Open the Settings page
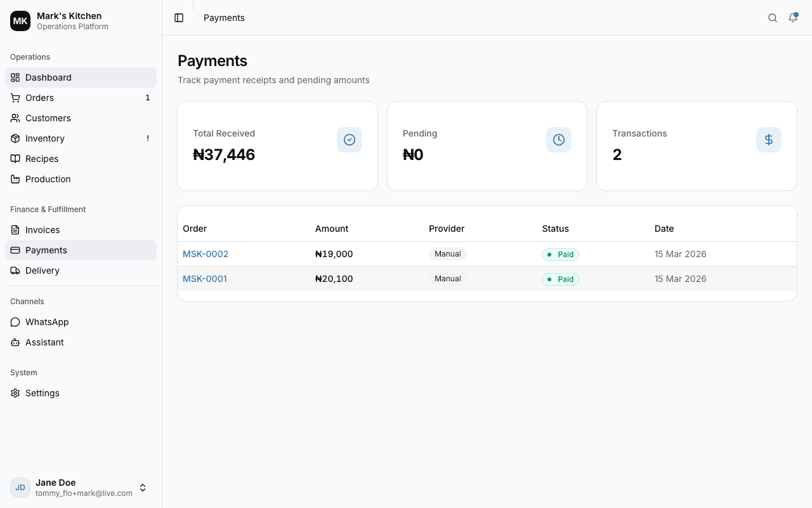 (x=42, y=393)
